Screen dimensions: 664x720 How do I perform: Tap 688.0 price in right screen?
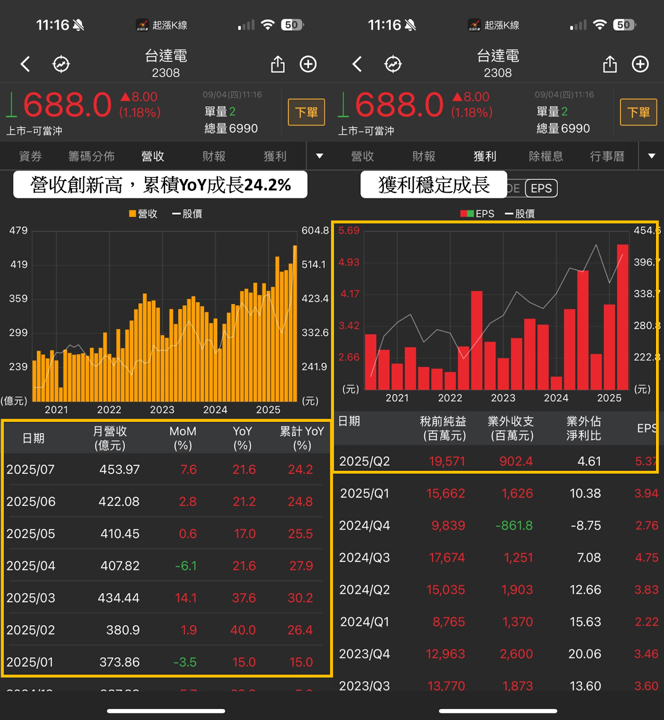click(x=399, y=105)
